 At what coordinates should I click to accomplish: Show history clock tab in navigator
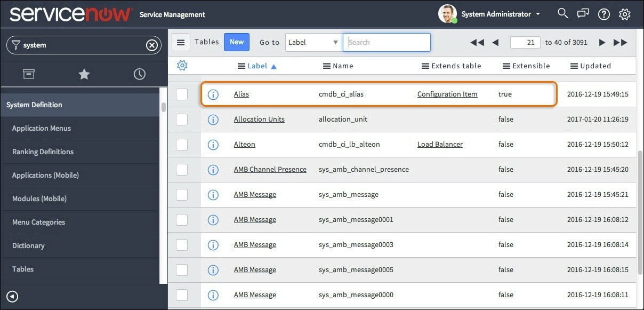[x=140, y=74]
